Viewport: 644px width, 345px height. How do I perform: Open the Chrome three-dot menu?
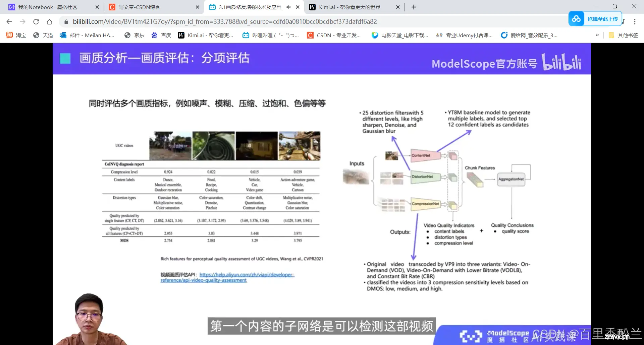tap(635, 22)
